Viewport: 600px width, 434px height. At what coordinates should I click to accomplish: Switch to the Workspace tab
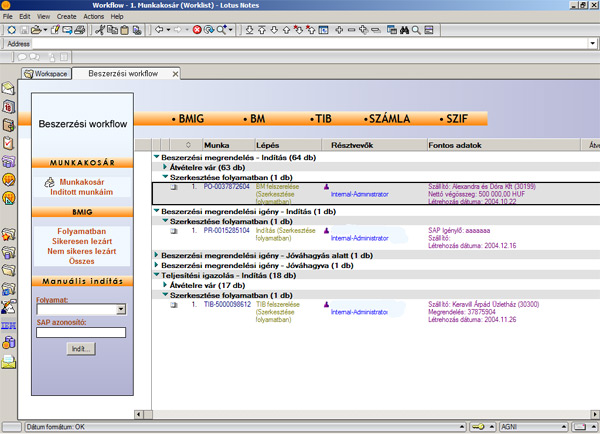pyautogui.click(x=47, y=73)
